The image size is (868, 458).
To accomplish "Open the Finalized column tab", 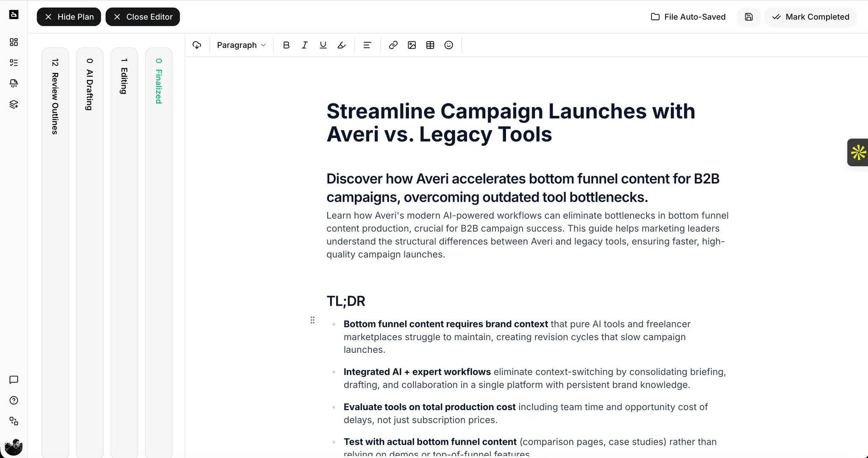I will 159,81.
